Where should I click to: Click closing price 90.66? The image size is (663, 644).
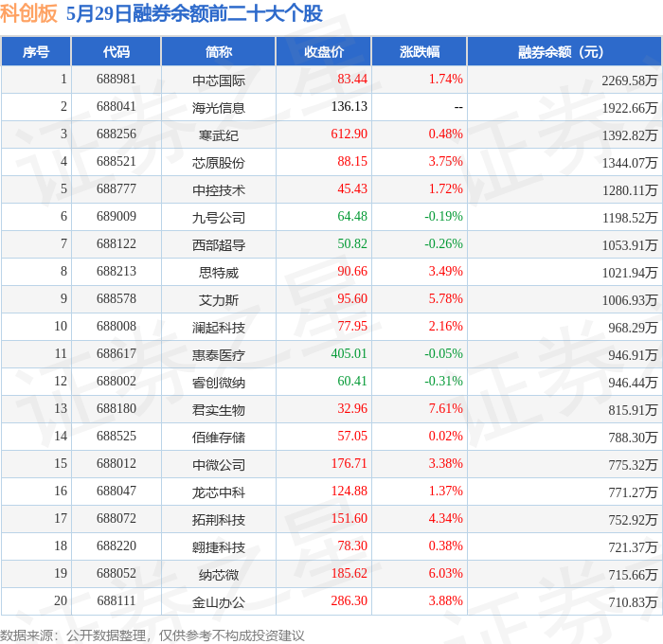pos(352,272)
